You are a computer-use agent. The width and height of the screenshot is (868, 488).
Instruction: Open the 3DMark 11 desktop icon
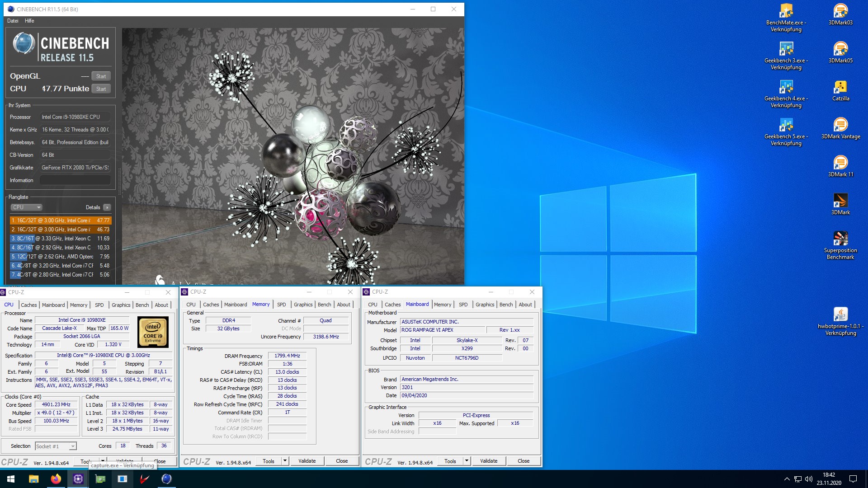point(840,166)
